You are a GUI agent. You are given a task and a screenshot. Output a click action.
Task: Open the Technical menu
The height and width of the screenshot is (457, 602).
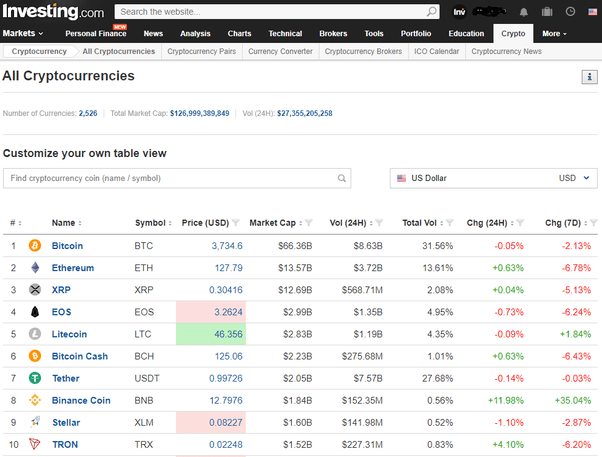(285, 33)
